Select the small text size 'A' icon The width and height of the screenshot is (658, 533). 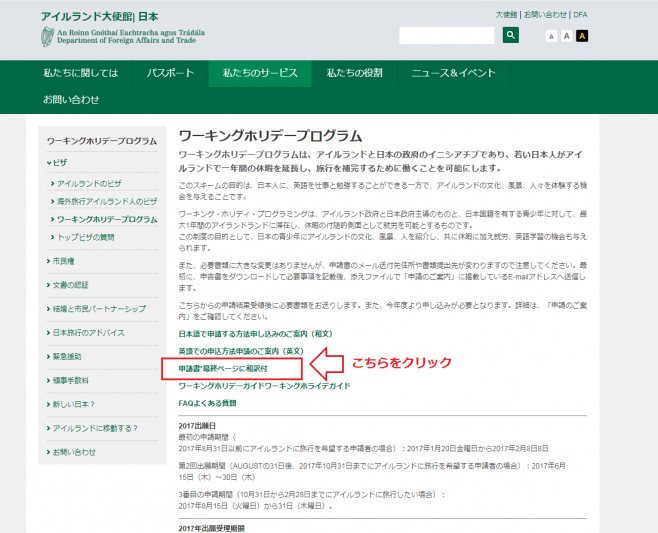coord(550,36)
